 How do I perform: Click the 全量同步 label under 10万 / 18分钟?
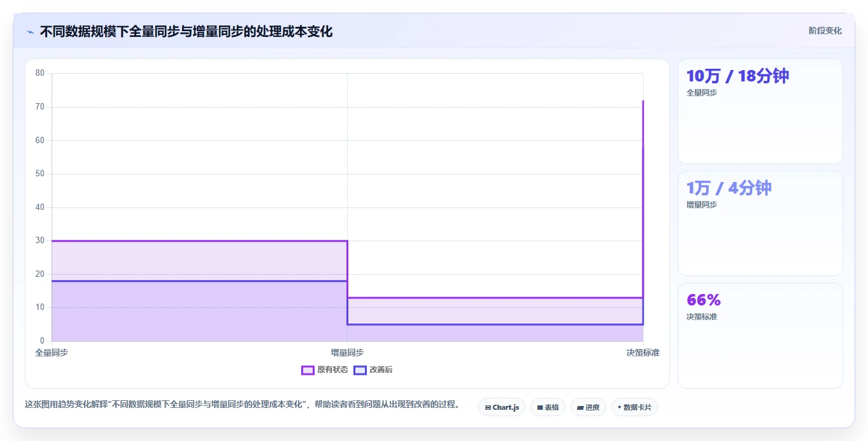tap(702, 93)
